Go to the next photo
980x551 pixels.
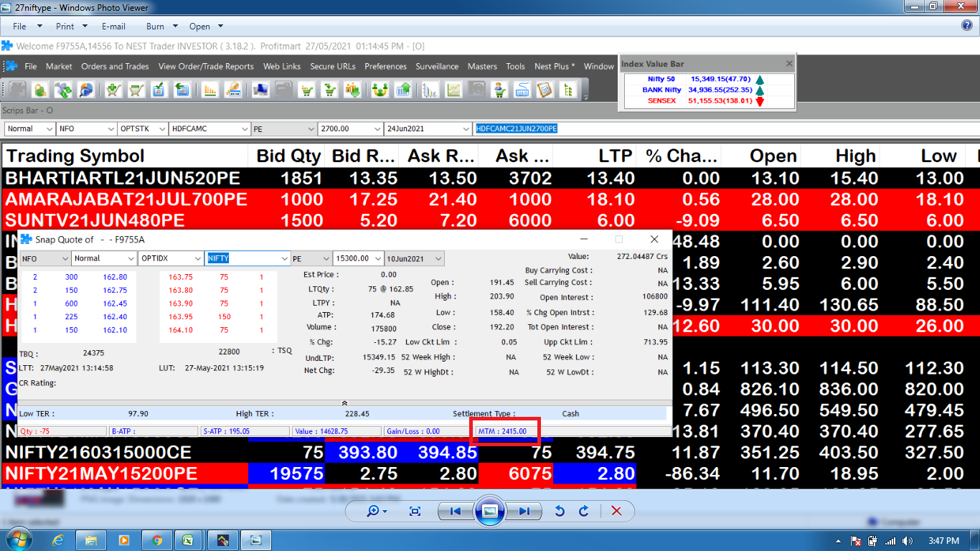(524, 511)
